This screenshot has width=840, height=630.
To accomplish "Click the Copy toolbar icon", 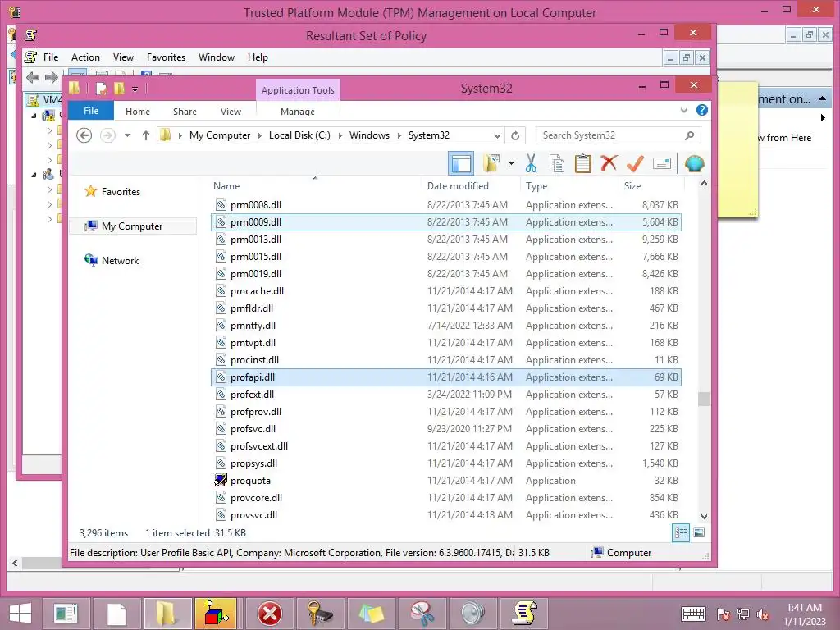I will tap(557, 163).
